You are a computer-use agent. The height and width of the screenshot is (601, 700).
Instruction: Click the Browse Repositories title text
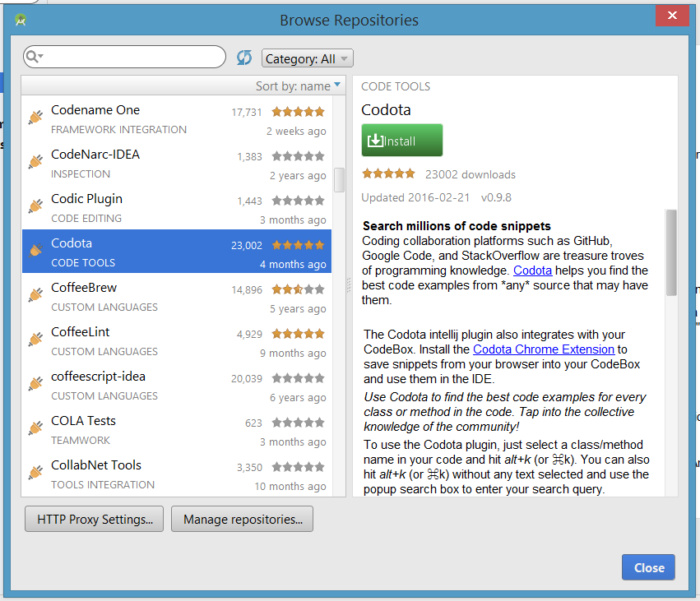349,20
